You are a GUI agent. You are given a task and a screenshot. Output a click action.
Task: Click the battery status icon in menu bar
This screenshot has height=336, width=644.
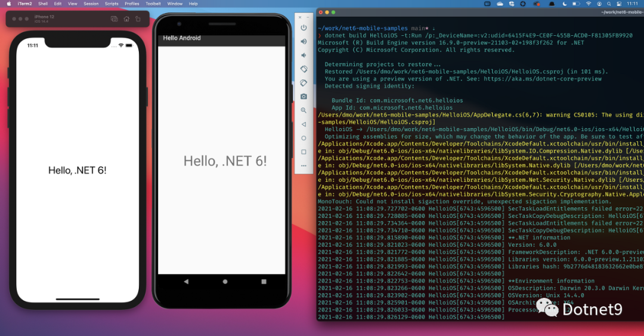[576, 4]
